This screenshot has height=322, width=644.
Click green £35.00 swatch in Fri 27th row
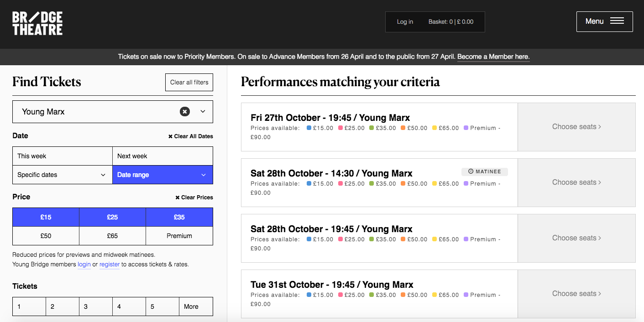[x=372, y=128]
